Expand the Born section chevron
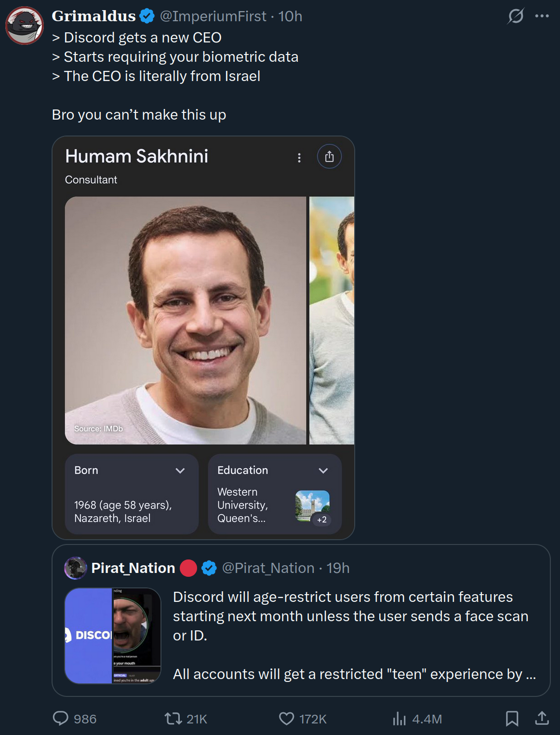560x735 pixels. click(x=180, y=471)
